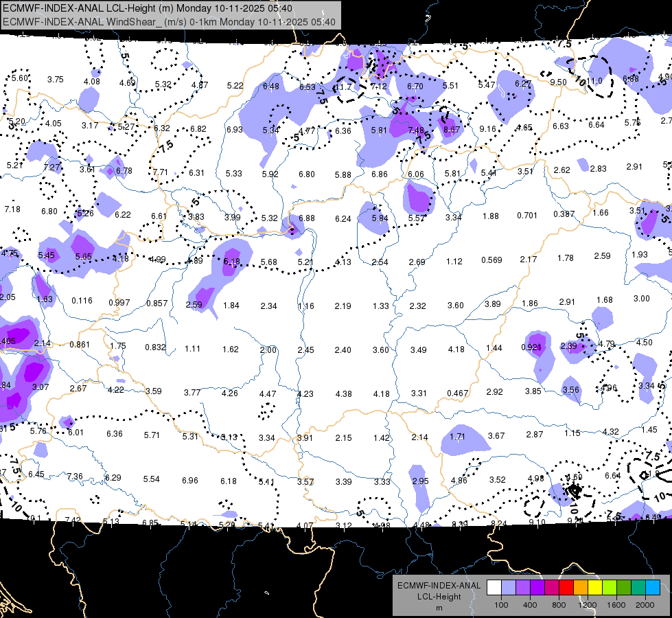672x618 pixels.
Task: Click the red swatch in the legend
Action: [x=566, y=588]
